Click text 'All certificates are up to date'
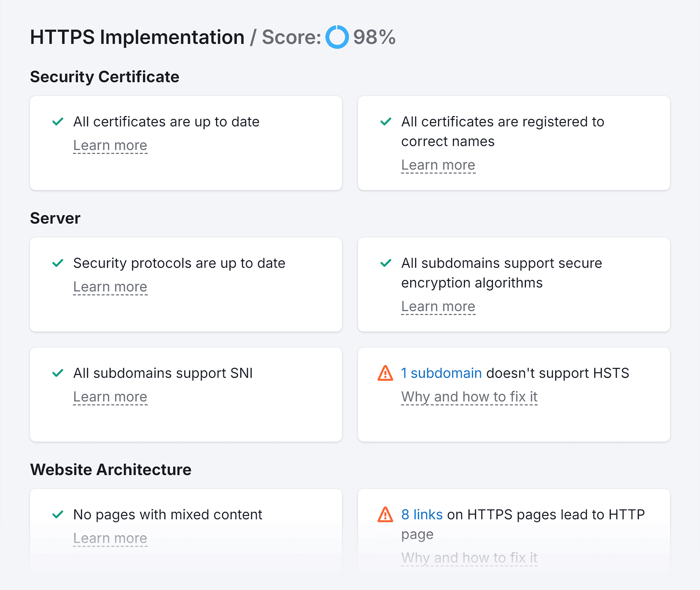The height and width of the screenshot is (590, 700). (166, 122)
